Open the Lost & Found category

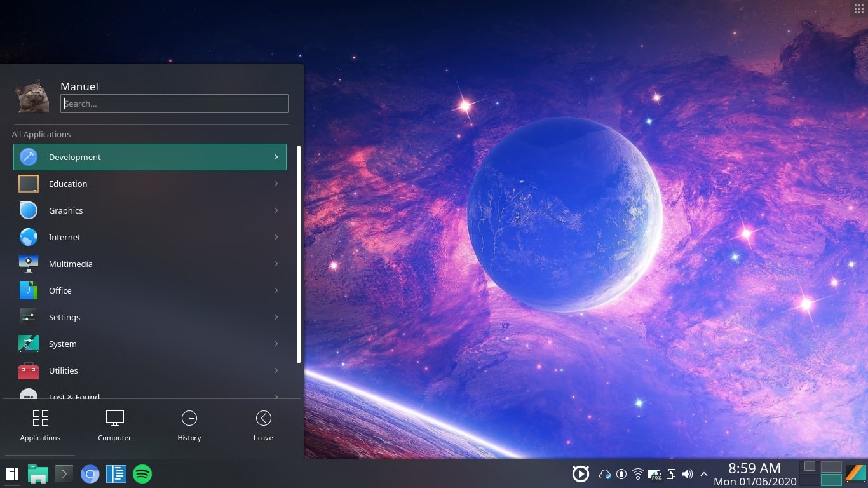150,394
